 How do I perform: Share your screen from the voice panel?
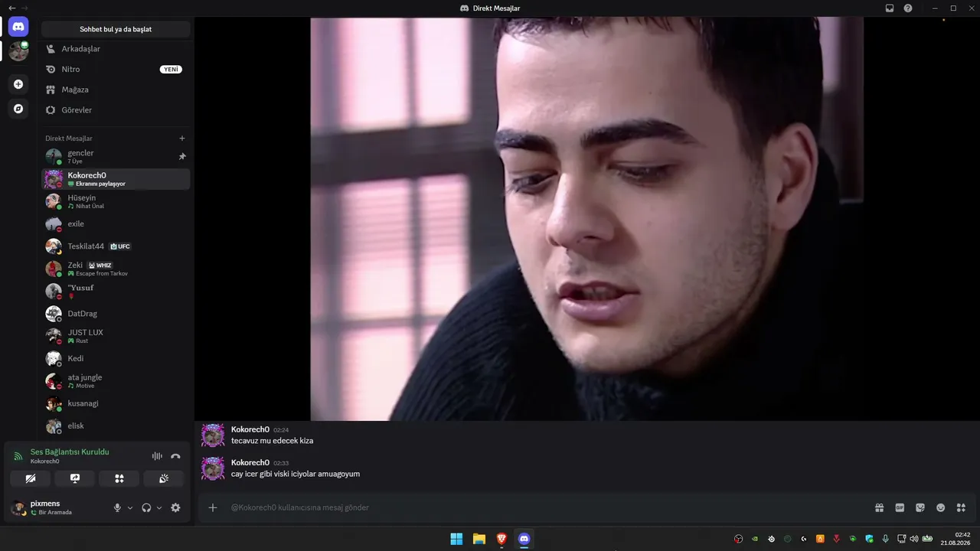(x=75, y=479)
